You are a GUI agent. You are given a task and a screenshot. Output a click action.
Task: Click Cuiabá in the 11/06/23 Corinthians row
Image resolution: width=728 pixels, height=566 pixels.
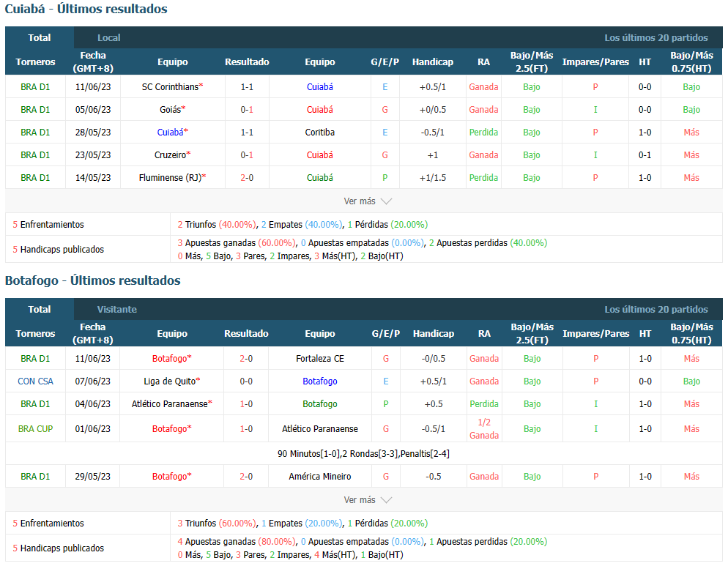pyautogui.click(x=320, y=87)
